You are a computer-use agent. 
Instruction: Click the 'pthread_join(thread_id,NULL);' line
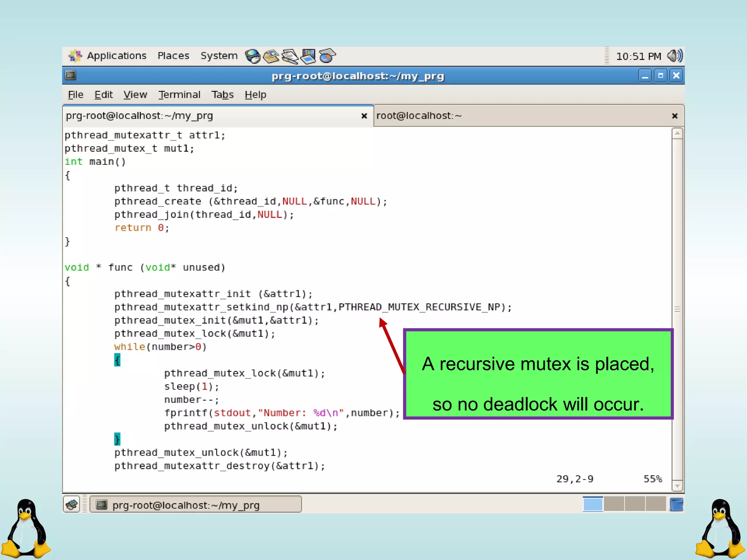[204, 215]
